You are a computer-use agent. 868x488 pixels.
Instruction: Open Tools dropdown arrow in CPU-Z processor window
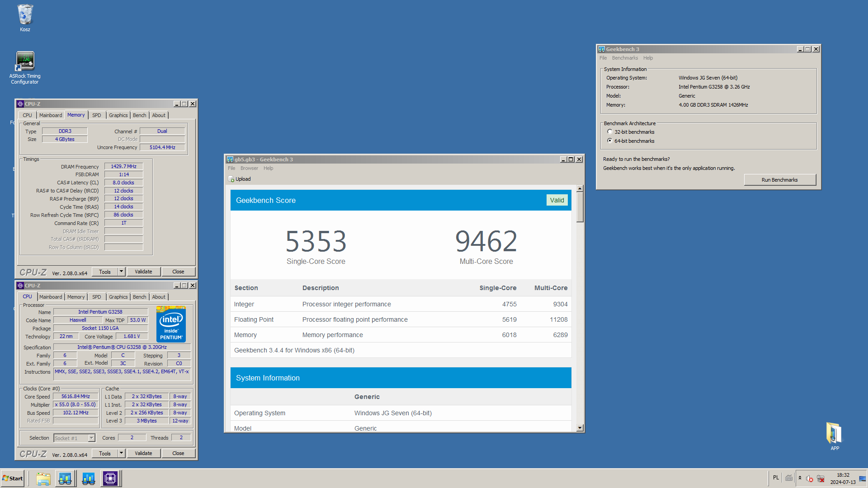pos(121,453)
